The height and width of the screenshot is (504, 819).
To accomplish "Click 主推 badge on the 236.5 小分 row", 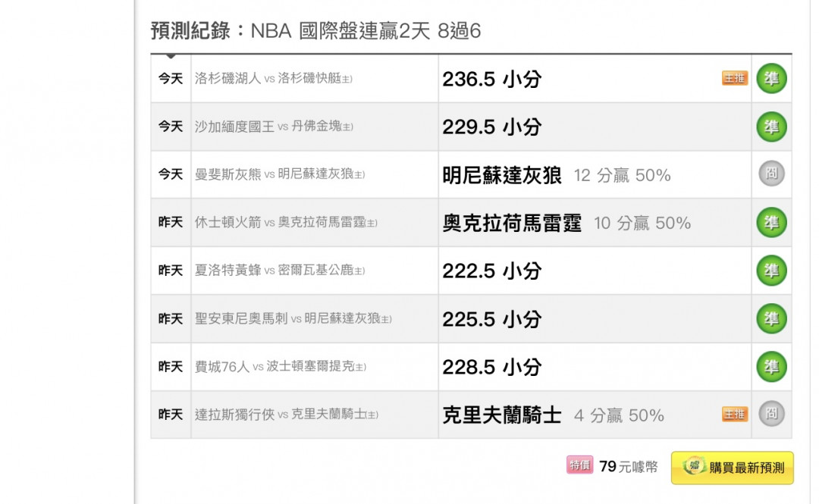I will [x=734, y=78].
